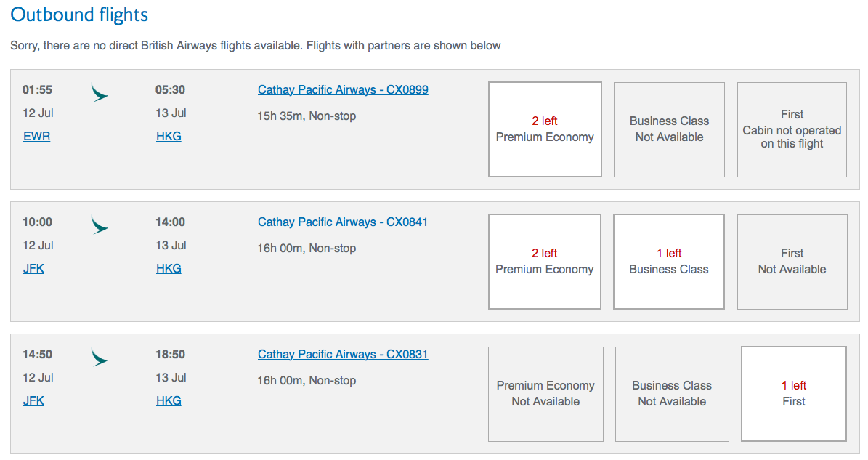Click unavailable Business Class box on CX0831
This screenshot has width=868, height=460.
click(x=672, y=394)
